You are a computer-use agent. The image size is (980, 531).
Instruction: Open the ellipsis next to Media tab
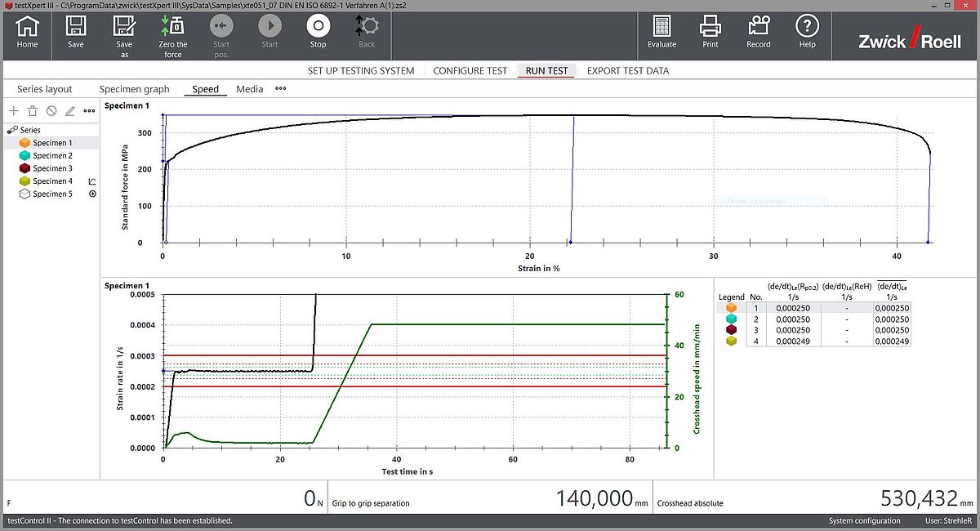(280, 89)
